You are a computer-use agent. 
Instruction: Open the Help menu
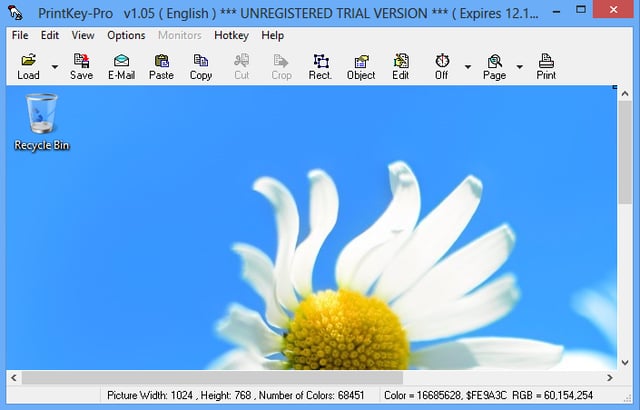[x=273, y=35]
